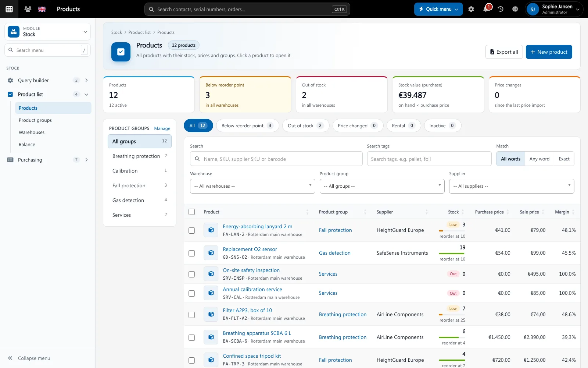Viewport: 588px width, 368px height.
Task: Click sort icon on Margin column
Action: pyautogui.click(x=573, y=212)
